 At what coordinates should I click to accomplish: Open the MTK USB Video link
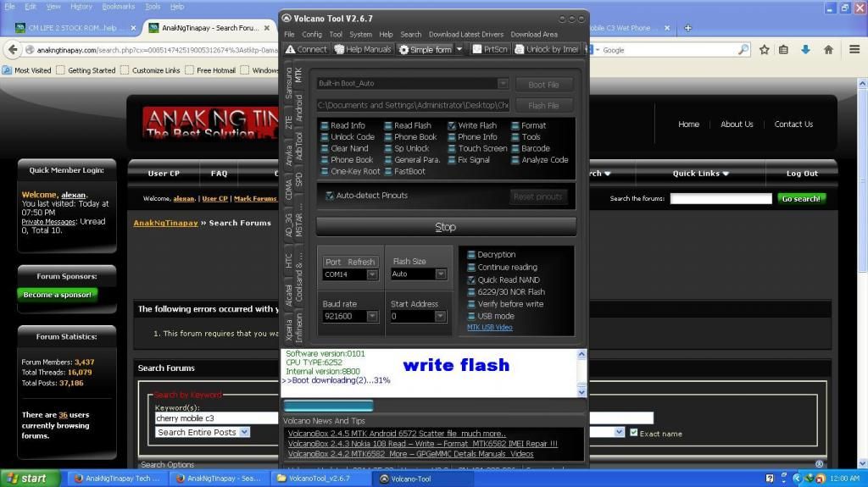[x=489, y=327]
